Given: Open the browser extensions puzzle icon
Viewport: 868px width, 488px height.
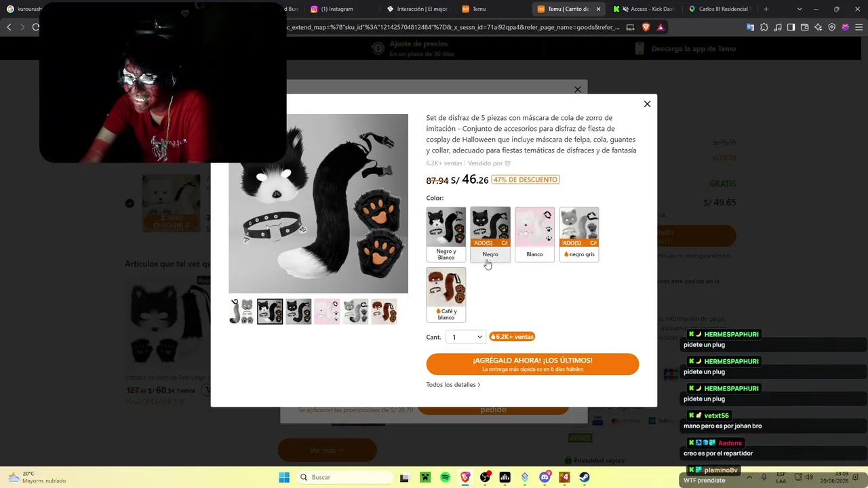Looking at the screenshot, I should tap(764, 27).
